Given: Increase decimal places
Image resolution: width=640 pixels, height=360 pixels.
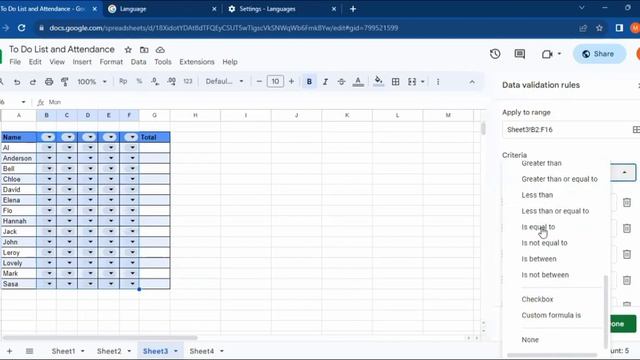Looking at the screenshot, I should click(x=171, y=82).
